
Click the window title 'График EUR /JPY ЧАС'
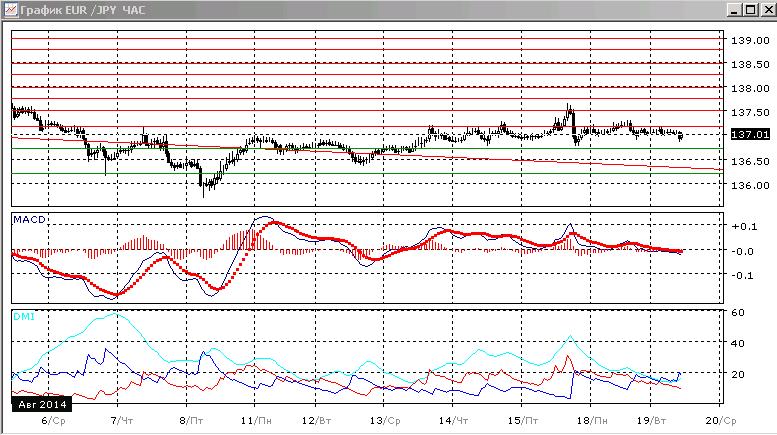[82, 10]
